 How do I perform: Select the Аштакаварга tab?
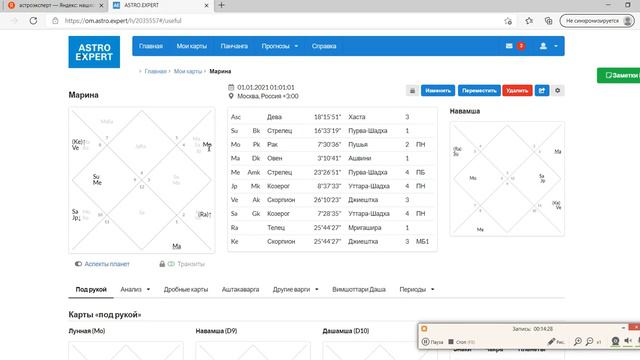point(240,289)
